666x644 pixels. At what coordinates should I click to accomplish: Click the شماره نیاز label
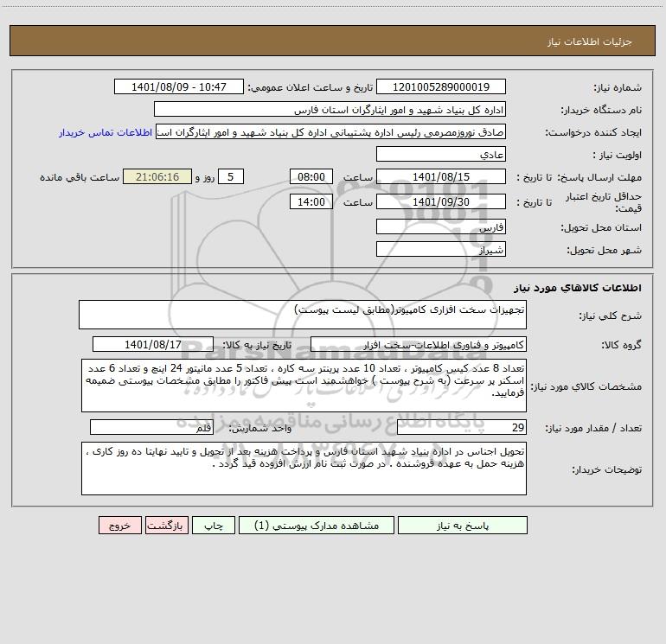click(x=618, y=88)
